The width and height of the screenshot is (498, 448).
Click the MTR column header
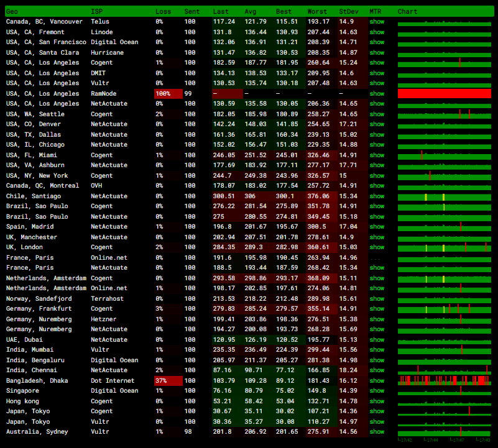coord(376,11)
